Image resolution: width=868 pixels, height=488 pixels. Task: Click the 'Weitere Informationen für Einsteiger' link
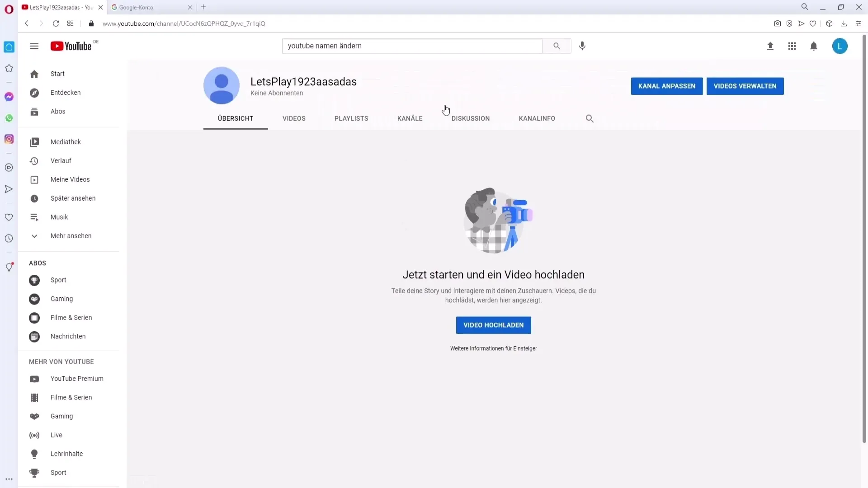pos(493,348)
